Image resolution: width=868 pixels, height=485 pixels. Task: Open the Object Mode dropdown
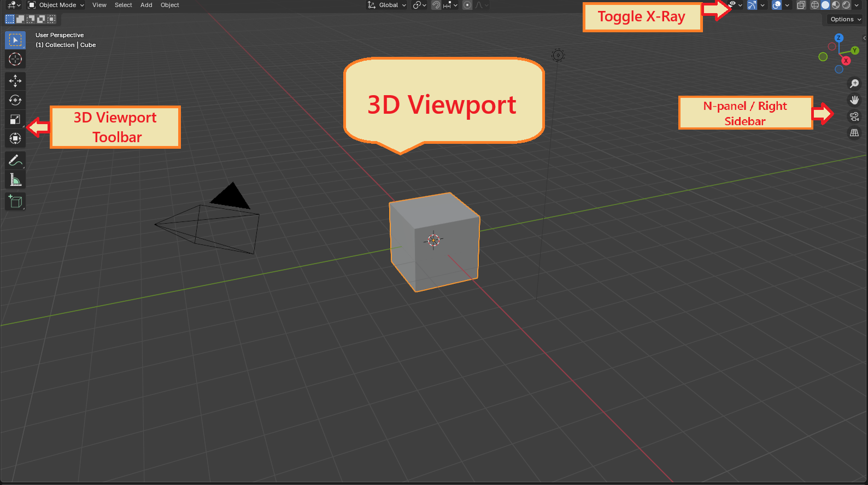point(56,5)
